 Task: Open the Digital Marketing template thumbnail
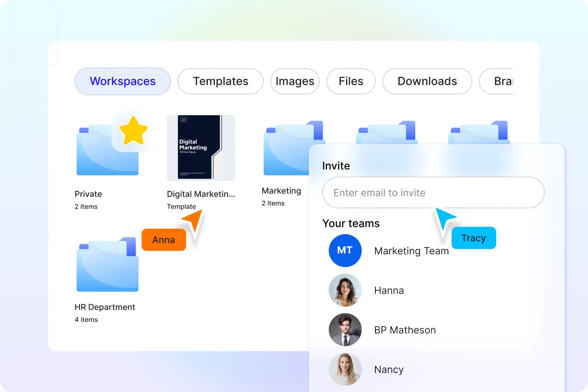tap(201, 148)
